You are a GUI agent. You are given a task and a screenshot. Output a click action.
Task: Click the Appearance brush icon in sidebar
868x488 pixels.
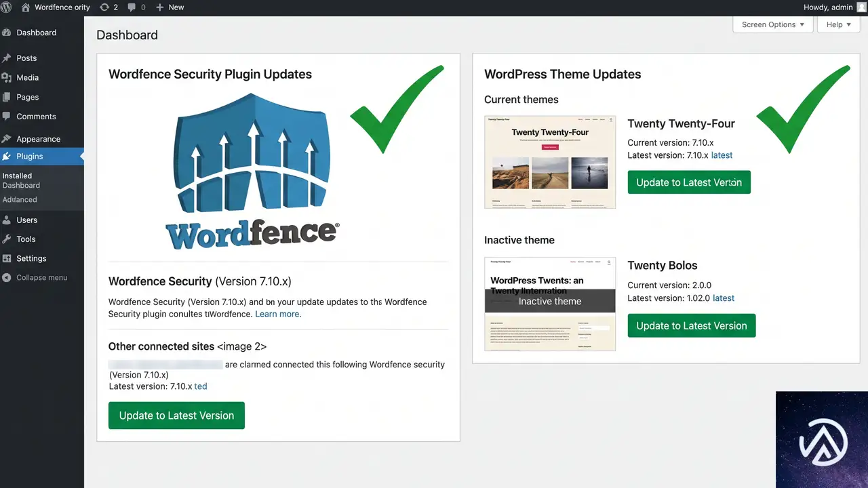click(x=7, y=139)
